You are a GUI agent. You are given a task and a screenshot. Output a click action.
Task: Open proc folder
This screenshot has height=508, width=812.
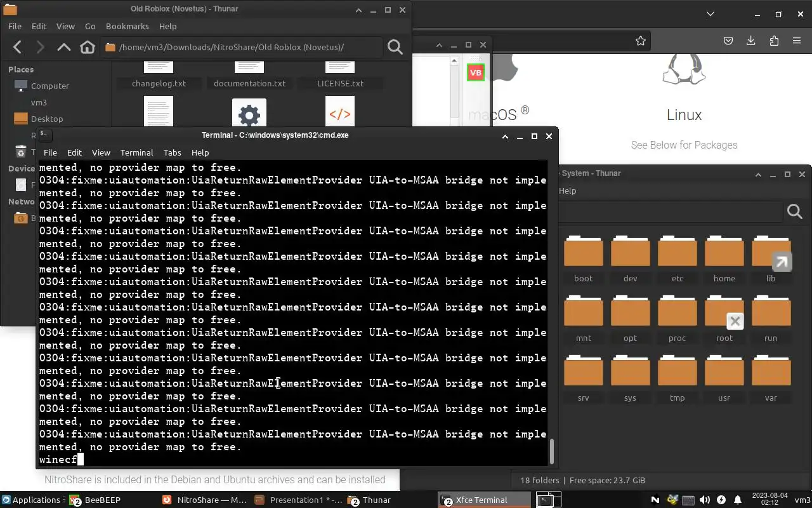tap(677, 319)
